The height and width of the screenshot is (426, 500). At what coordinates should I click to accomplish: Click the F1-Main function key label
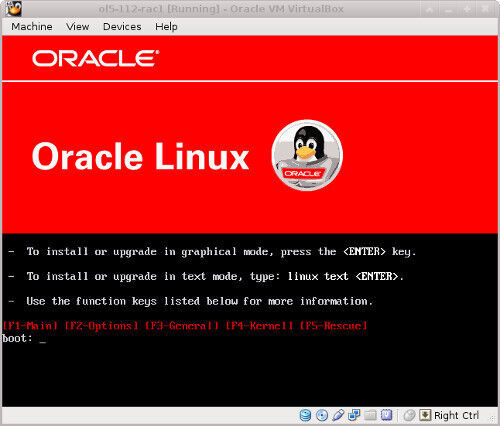(x=30, y=325)
